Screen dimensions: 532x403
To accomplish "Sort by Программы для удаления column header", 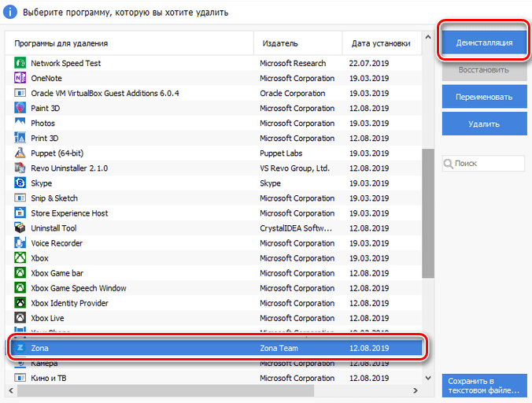I will tap(129, 43).
